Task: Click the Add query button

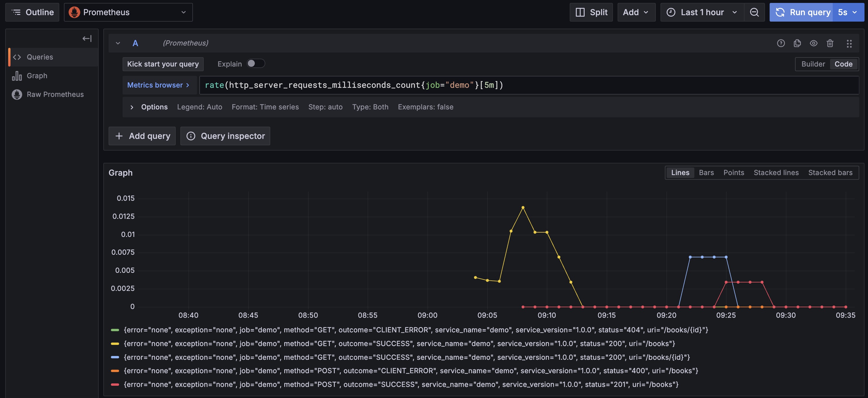Action: (142, 136)
